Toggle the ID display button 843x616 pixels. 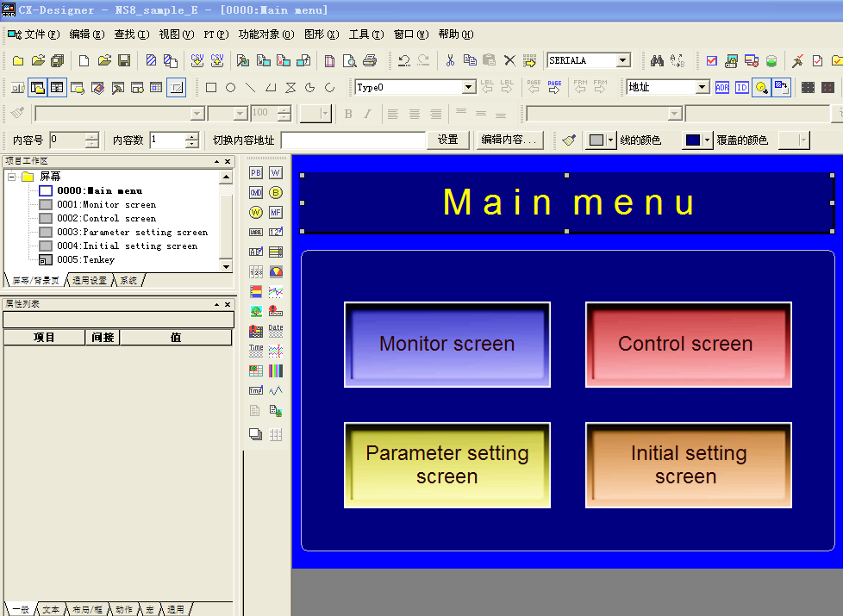[741, 87]
